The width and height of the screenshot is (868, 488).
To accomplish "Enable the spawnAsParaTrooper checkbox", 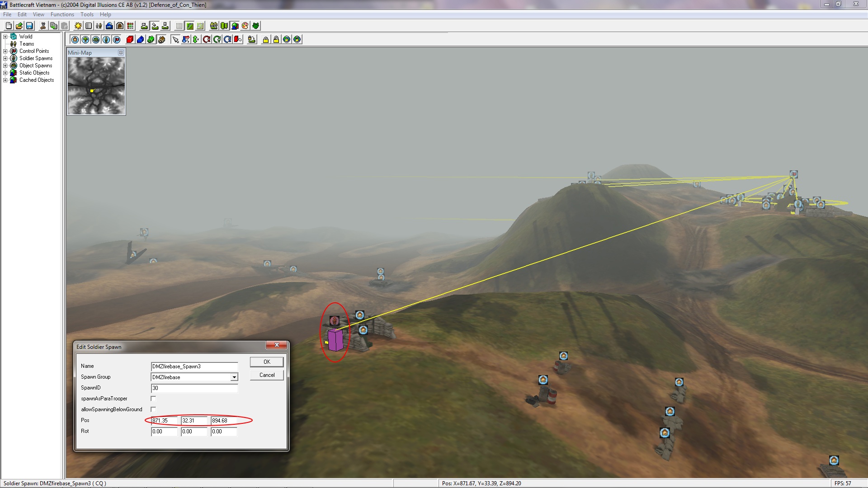I will 153,399.
